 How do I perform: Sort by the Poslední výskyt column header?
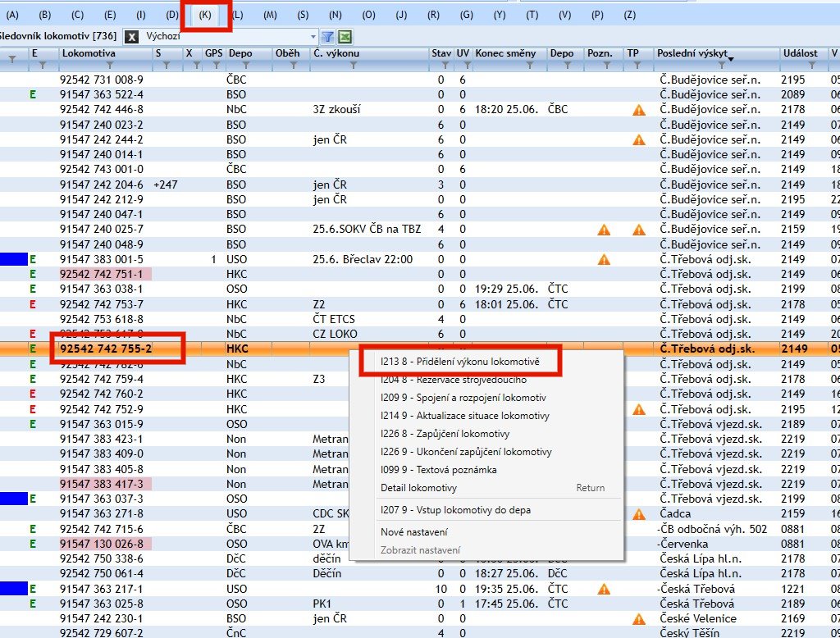pyautogui.click(x=693, y=53)
